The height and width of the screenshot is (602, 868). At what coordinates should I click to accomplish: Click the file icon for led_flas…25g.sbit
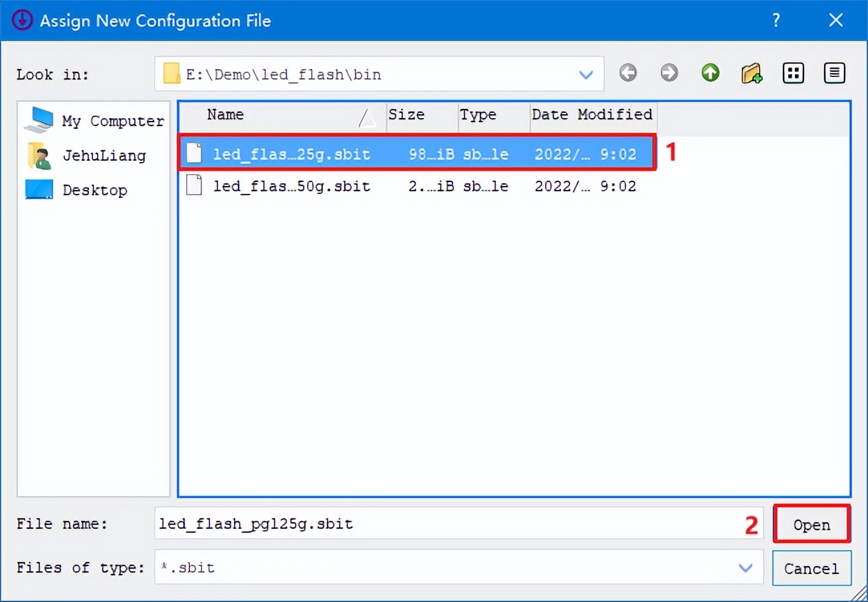(x=194, y=154)
